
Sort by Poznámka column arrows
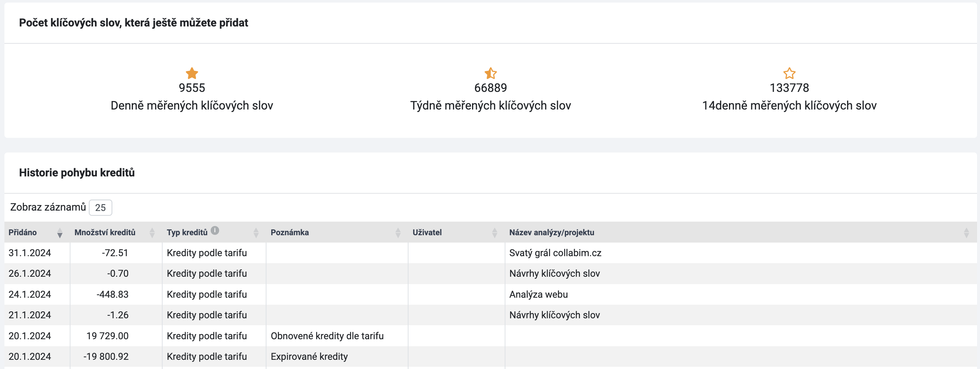tap(398, 233)
